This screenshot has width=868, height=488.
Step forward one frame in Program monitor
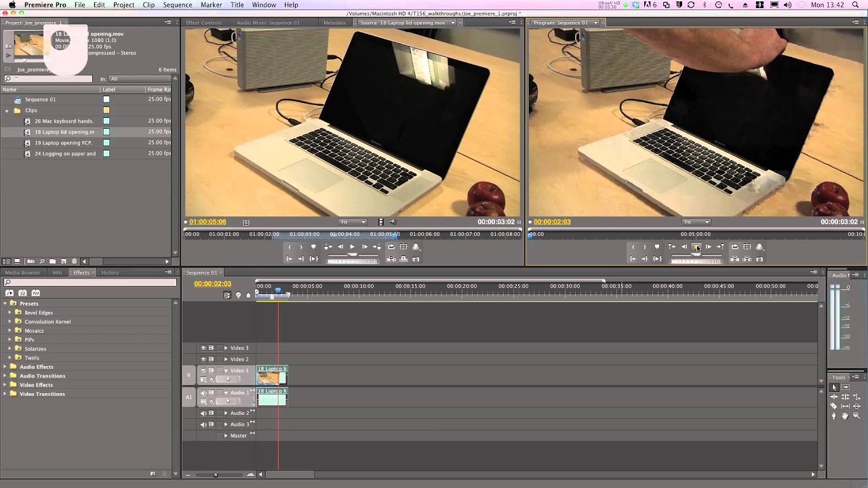pyautogui.click(x=709, y=247)
